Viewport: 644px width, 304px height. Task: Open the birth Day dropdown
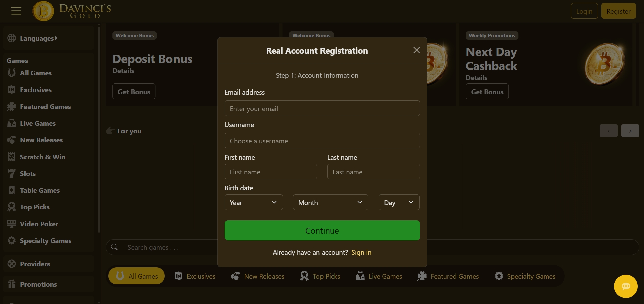[399, 202]
